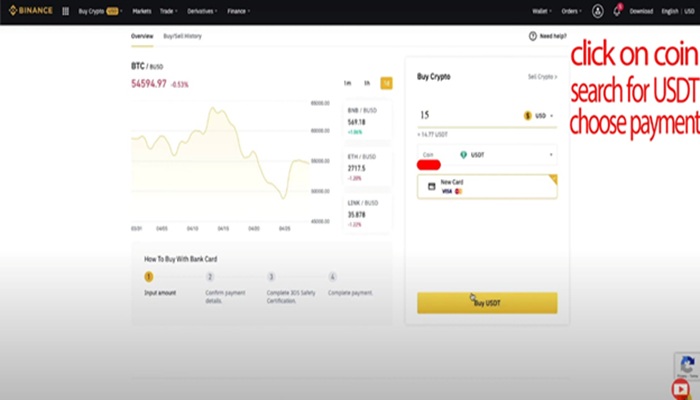This screenshot has width=700, height=400.
Task: Click the BTC price 54594.97
Action: coord(149,84)
